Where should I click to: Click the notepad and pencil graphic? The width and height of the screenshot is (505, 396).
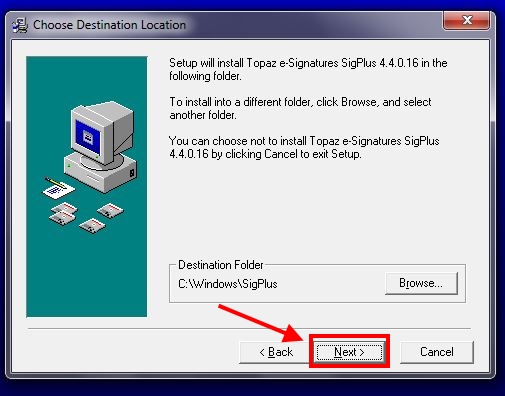tap(59, 188)
